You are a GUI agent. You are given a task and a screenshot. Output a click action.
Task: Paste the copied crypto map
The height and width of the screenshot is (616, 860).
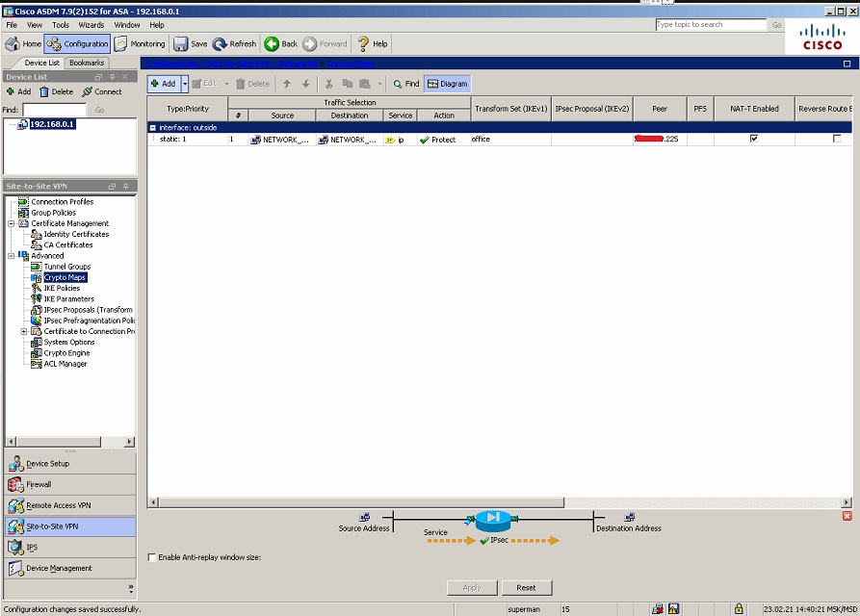[365, 84]
